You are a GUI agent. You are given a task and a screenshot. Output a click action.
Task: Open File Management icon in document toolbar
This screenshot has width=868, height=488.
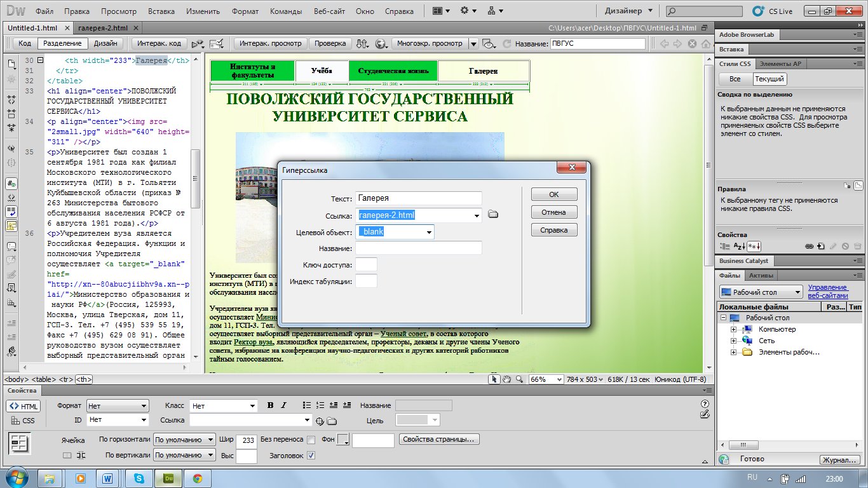362,43
